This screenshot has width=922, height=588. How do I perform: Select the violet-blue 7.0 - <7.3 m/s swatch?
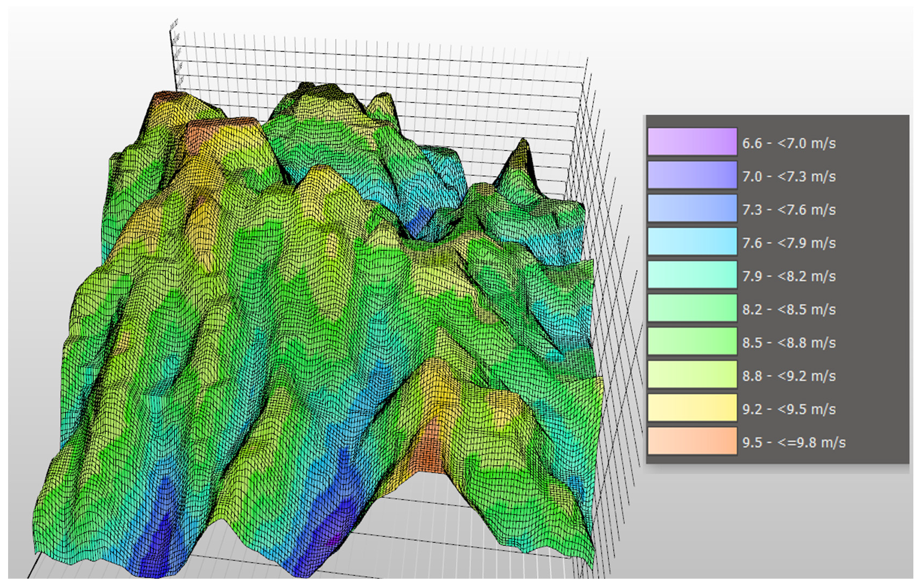click(692, 175)
